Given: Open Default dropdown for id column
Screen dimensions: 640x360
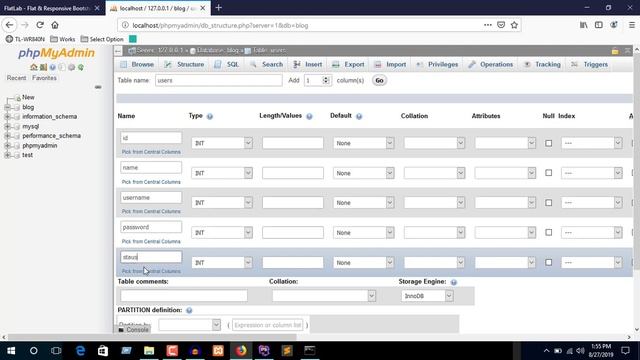Looking at the screenshot, I should (363, 143).
